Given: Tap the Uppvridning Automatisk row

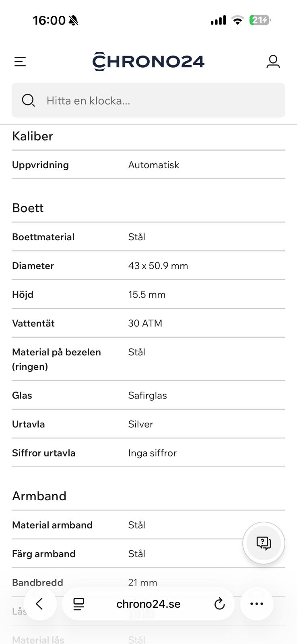Looking at the screenshot, I should [148, 165].
